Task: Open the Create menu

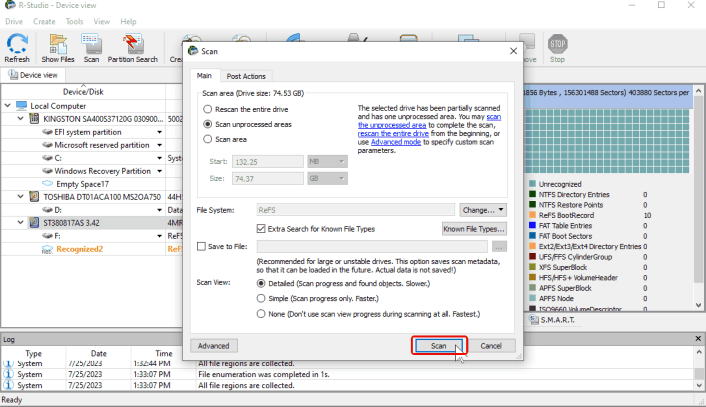Action: pos(44,22)
